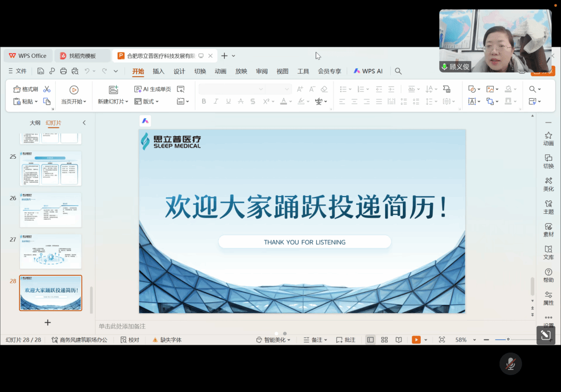Click the search magnifier beside WPS AI
The width and height of the screenshot is (561, 392).
point(398,71)
